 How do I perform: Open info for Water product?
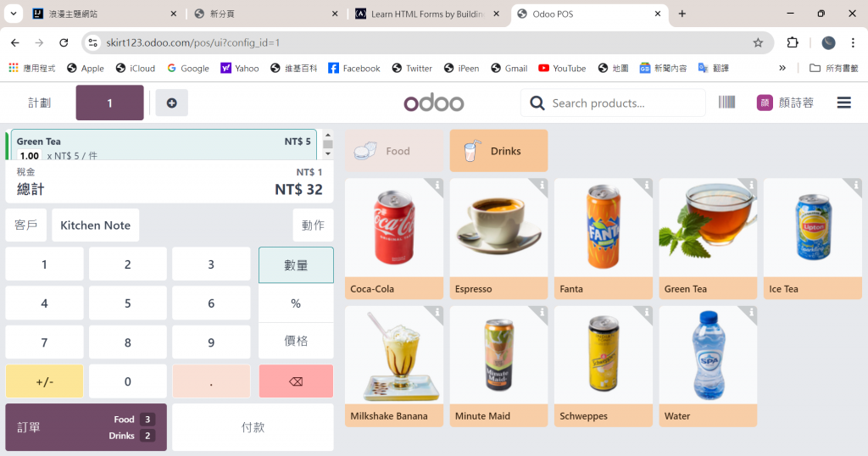point(751,313)
